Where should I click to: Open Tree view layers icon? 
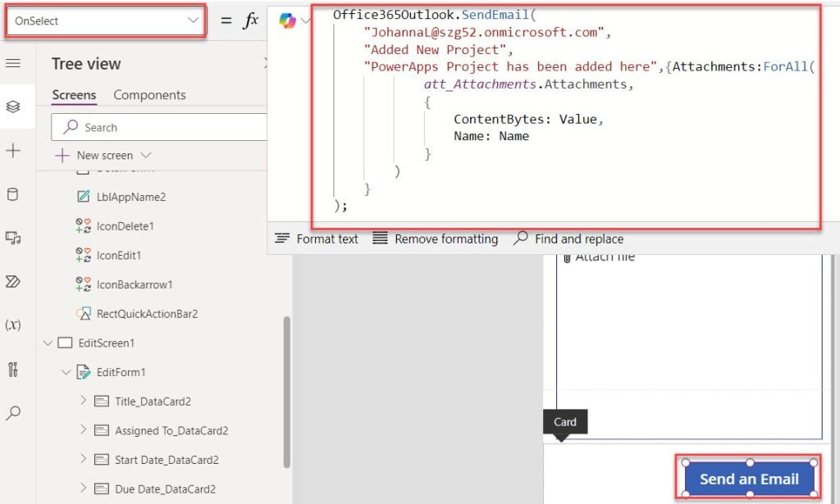click(x=13, y=107)
